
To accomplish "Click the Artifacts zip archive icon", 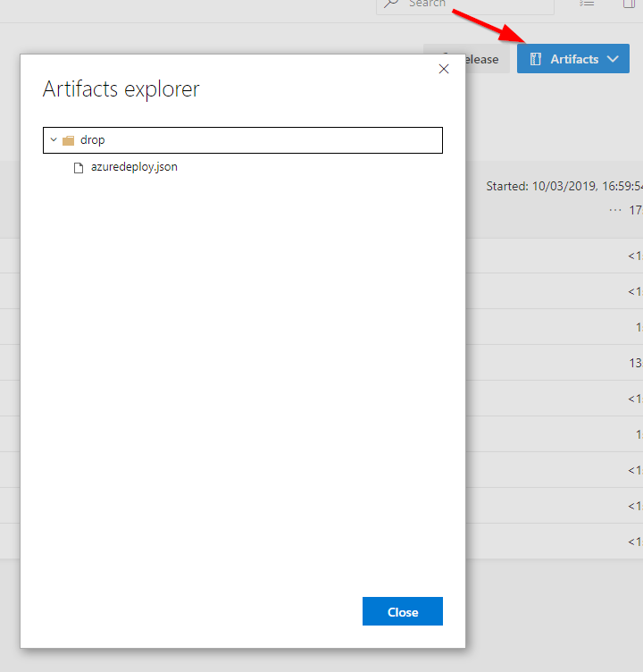I will tap(536, 59).
